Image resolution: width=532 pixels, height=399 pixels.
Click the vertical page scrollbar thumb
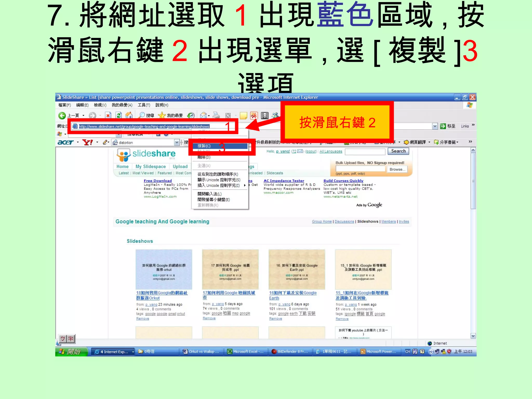[473, 181]
